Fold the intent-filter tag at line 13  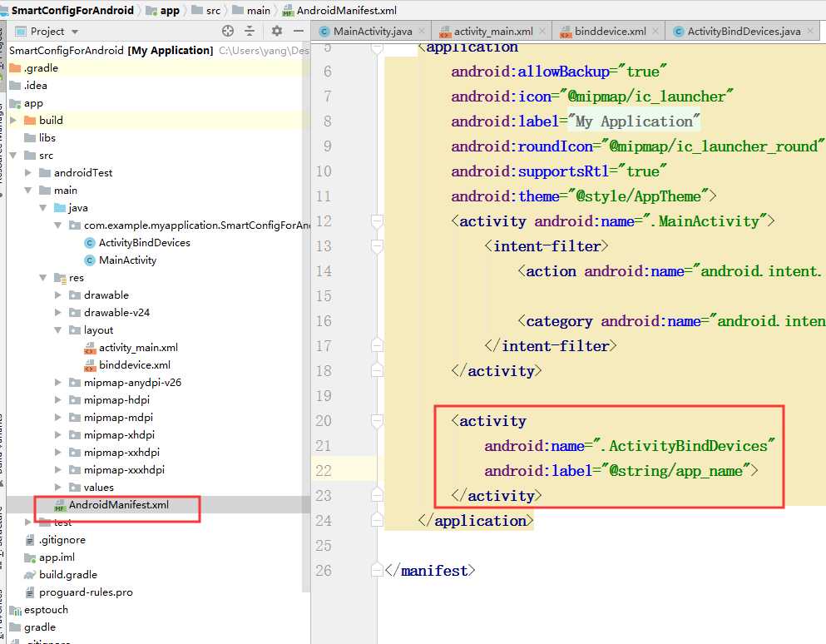(377, 246)
